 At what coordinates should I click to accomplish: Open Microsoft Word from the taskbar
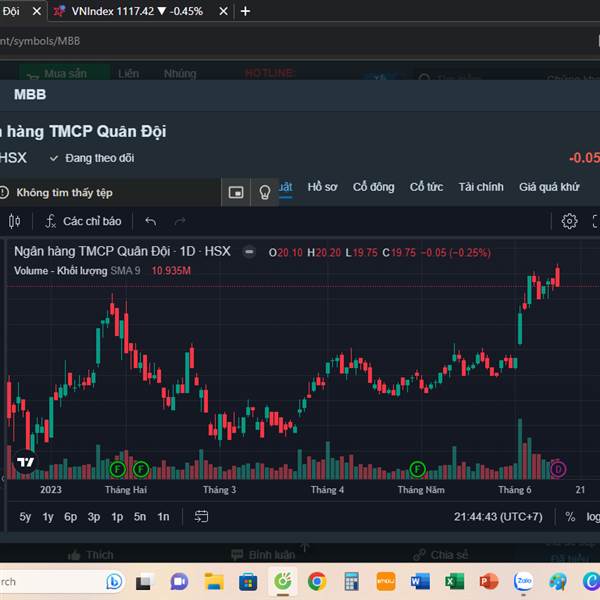pos(420,582)
